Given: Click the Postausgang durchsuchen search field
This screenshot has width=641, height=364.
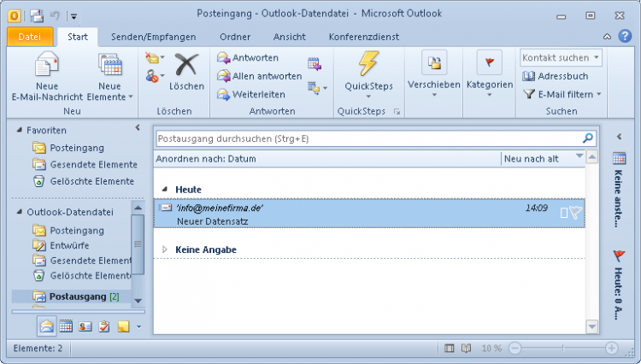Looking at the screenshot, I should [368, 138].
